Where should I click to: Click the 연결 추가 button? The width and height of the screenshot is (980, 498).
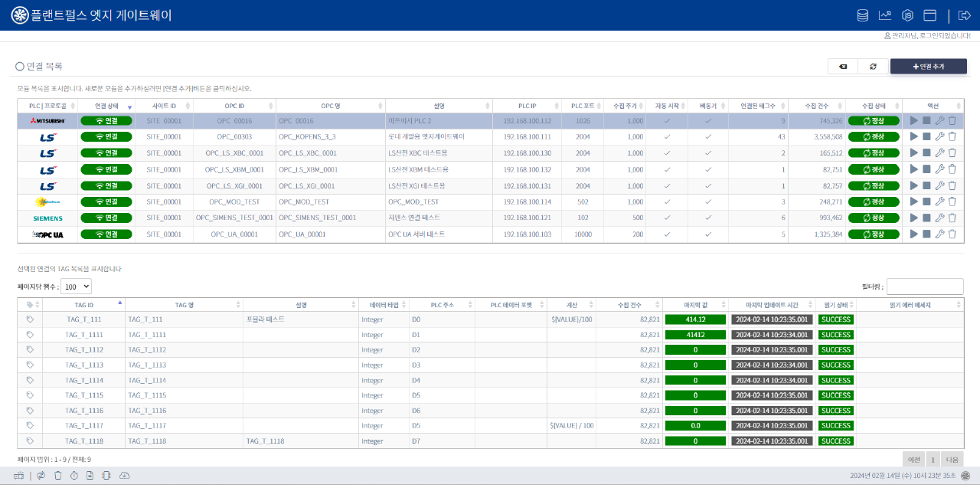click(x=928, y=67)
